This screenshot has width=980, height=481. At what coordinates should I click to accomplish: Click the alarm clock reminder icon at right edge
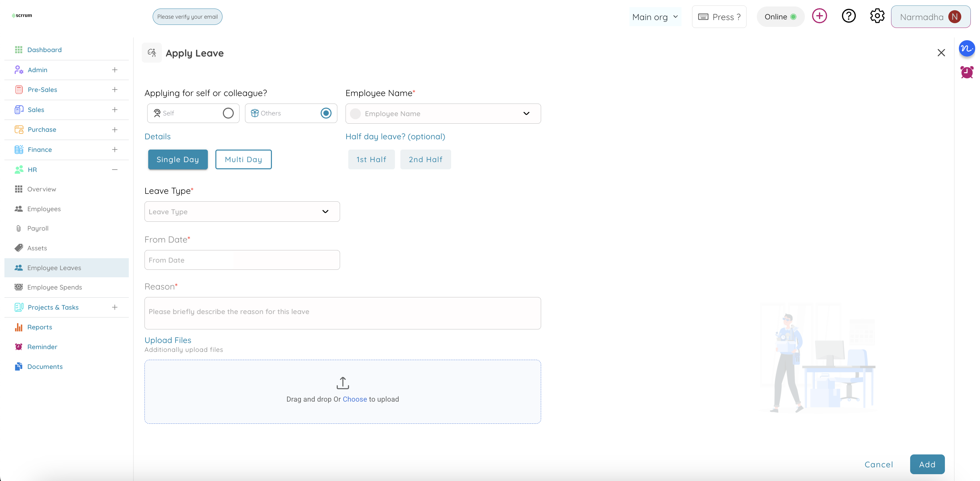coord(967,72)
